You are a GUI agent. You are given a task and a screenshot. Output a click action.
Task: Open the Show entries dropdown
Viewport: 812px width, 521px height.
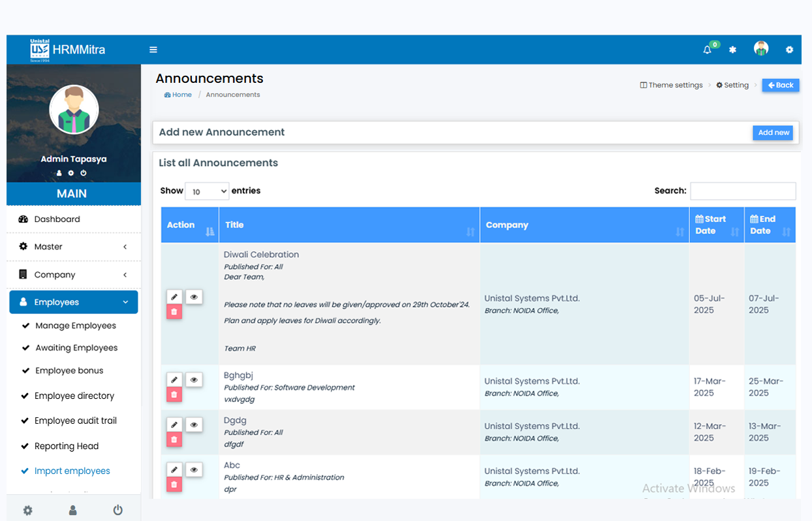(x=207, y=191)
